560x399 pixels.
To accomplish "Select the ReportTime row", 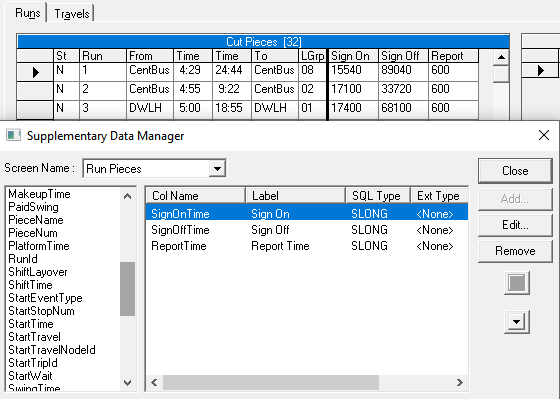I will (x=307, y=246).
